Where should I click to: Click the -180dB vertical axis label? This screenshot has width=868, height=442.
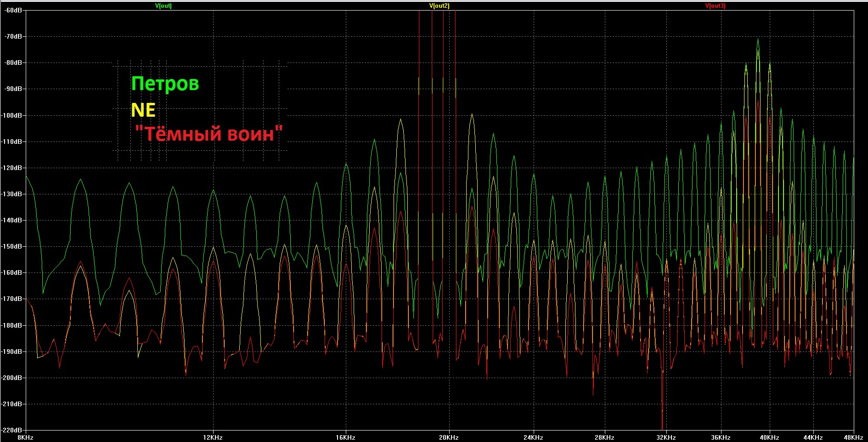[12, 326]
